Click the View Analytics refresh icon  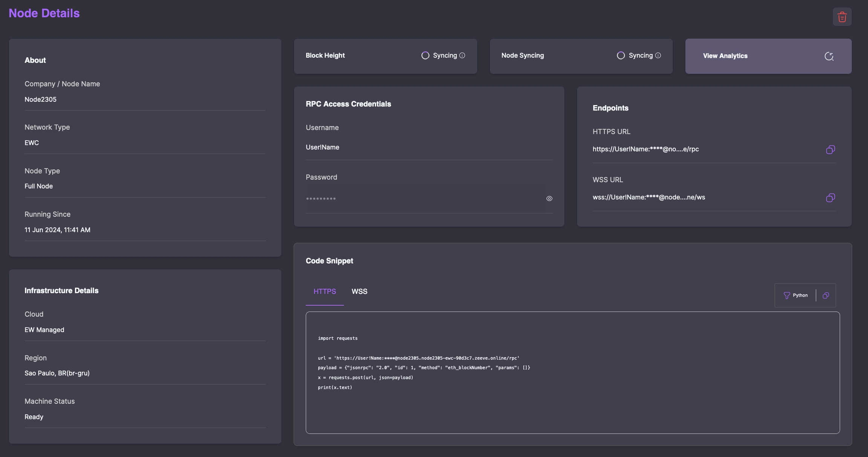click(x=829, y=56)
